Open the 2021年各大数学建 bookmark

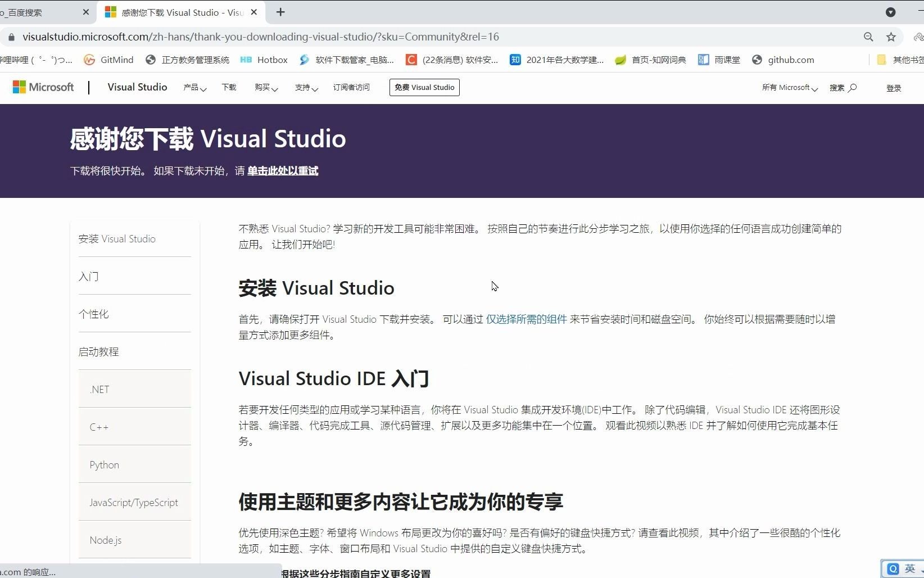[556, 60]
